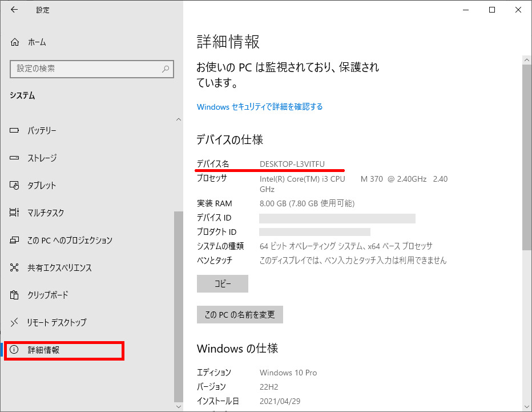Click the Clipboard (クリップボード) icon
This screenshot has height=412, width=532.
tap(15, 295)
